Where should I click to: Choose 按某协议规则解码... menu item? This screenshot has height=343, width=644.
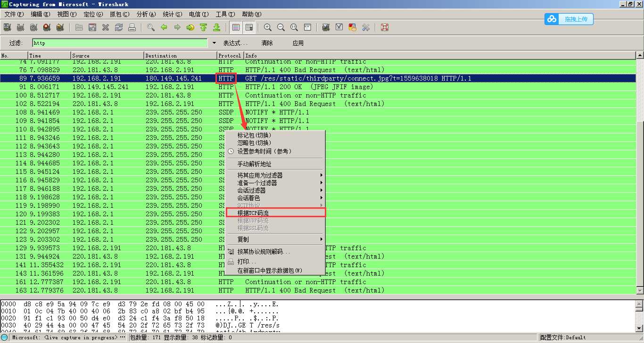[x=275, y=252]
